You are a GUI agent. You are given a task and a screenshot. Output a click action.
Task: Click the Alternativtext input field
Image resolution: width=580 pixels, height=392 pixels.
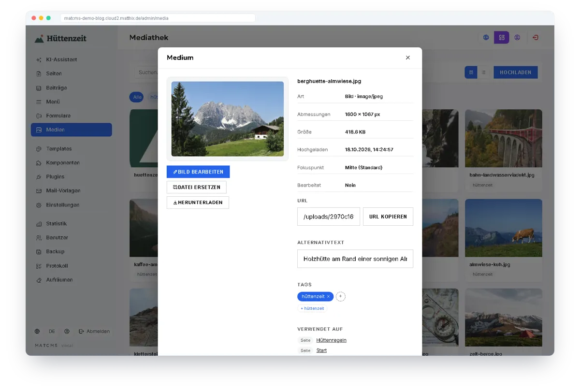pyautogui.click(x=355, y=259)
